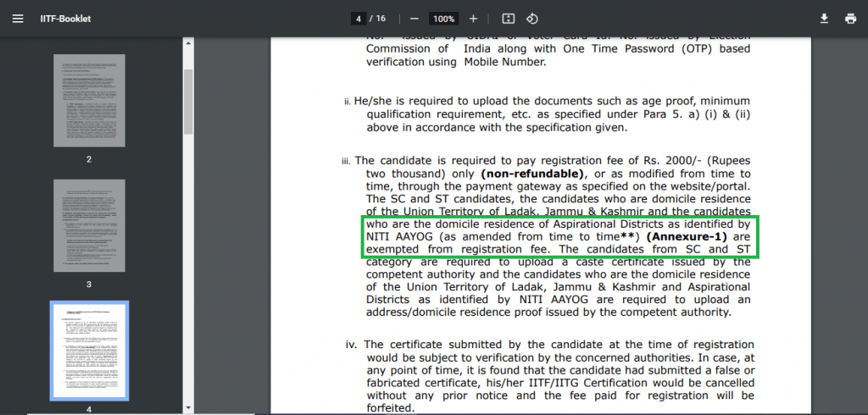The height and width of the screenshot is (415, 868).
Task: Open the page 3 thumbnail
Action: click(x=89, y=226)
